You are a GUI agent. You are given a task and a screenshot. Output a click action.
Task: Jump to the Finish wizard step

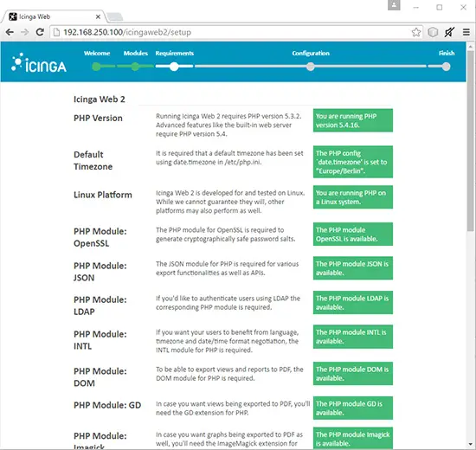pyautogui.click(x=447, y=53)
